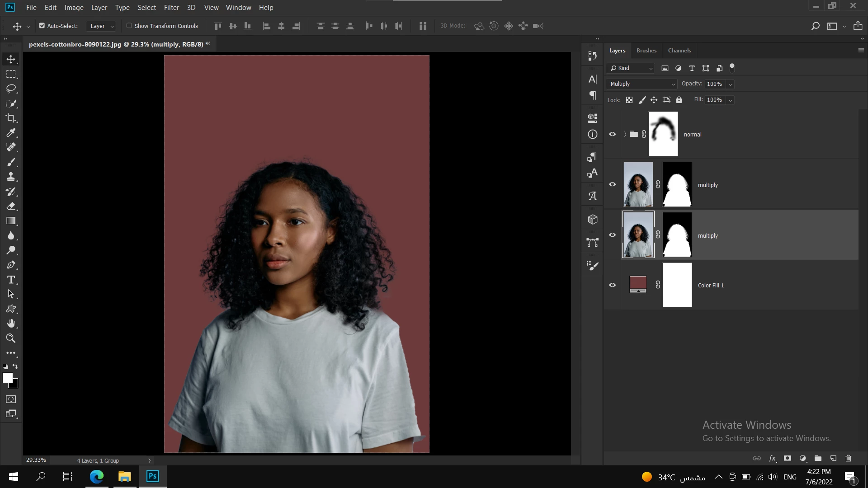Open the Multiply blend mode dropdown
Screen dimensions: 868x488
642,84
